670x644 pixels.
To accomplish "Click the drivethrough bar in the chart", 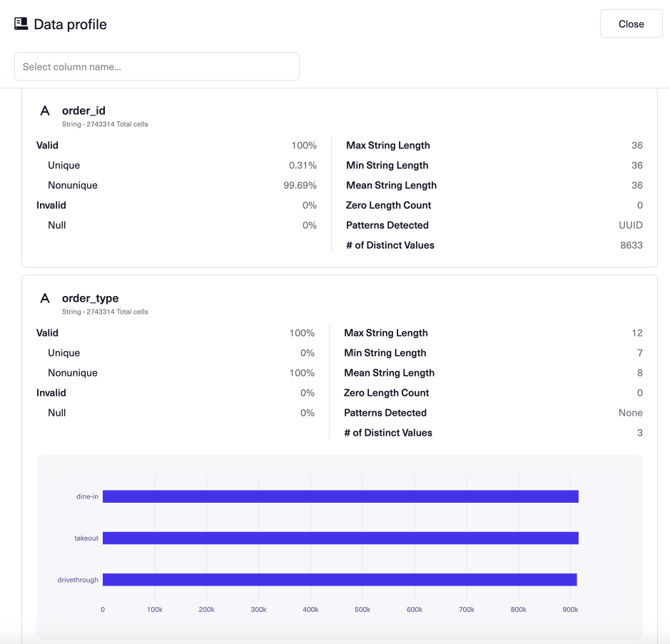I will (x=339, y=579).
